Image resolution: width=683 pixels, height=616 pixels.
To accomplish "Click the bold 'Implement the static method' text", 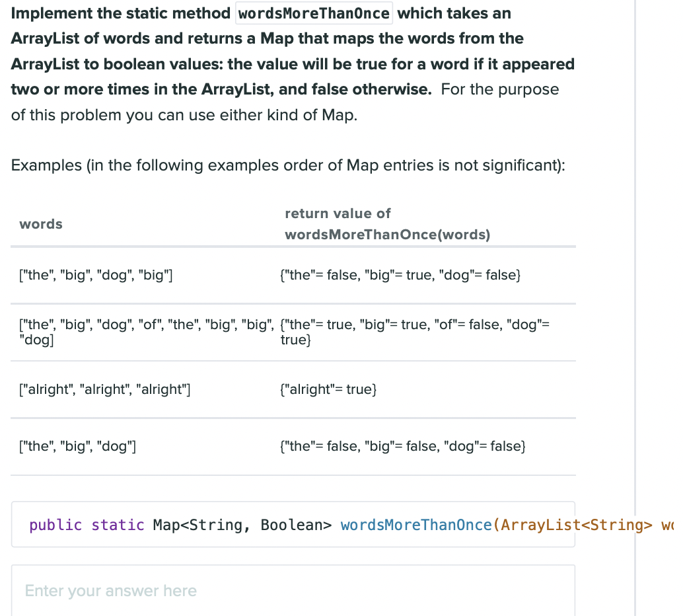I will point(121,13).
